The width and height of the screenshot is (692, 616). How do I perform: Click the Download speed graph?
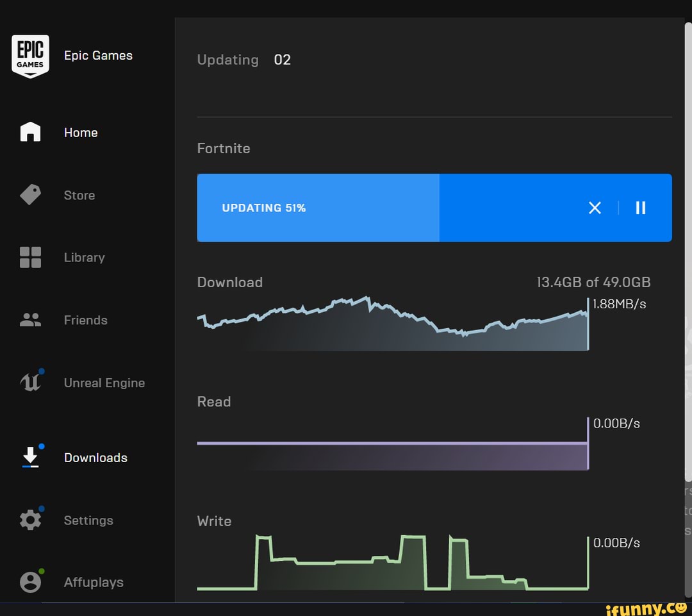[x=392, y=324]
